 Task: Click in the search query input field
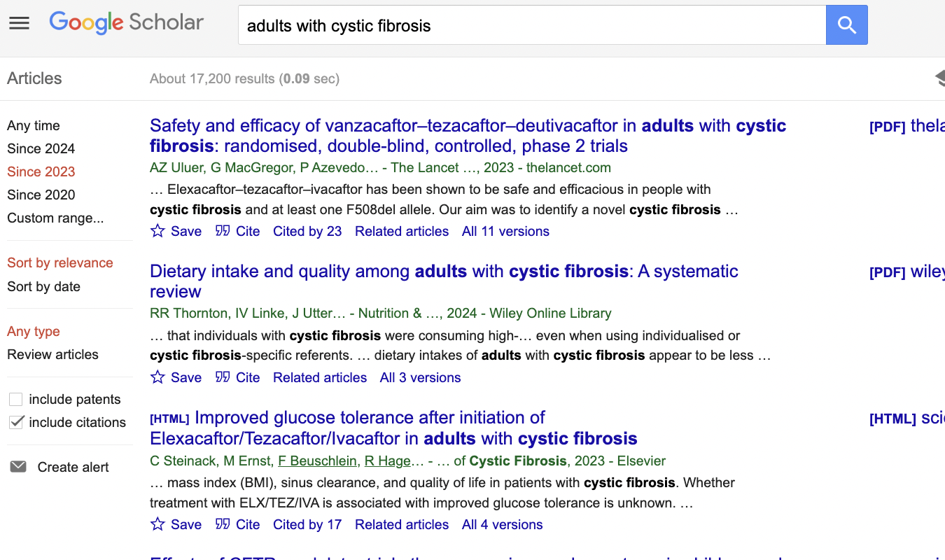[532, 25]
